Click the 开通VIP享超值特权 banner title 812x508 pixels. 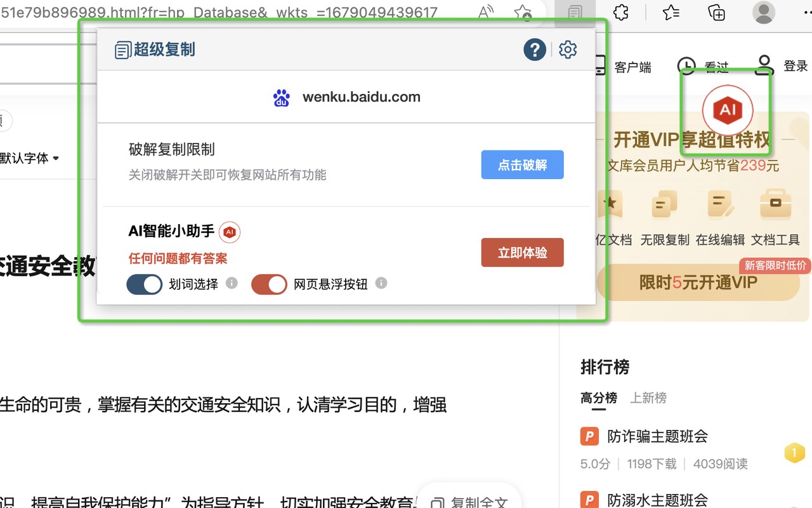click(x=692, y=139)
